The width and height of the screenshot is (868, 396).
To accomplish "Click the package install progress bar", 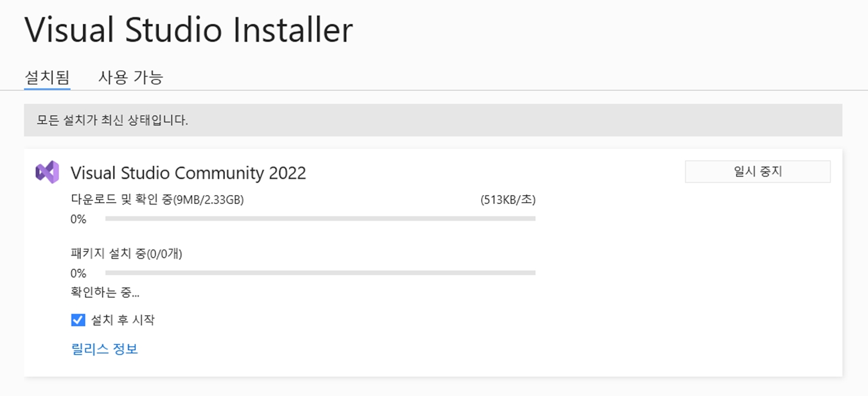I will (x=320, y=273).
